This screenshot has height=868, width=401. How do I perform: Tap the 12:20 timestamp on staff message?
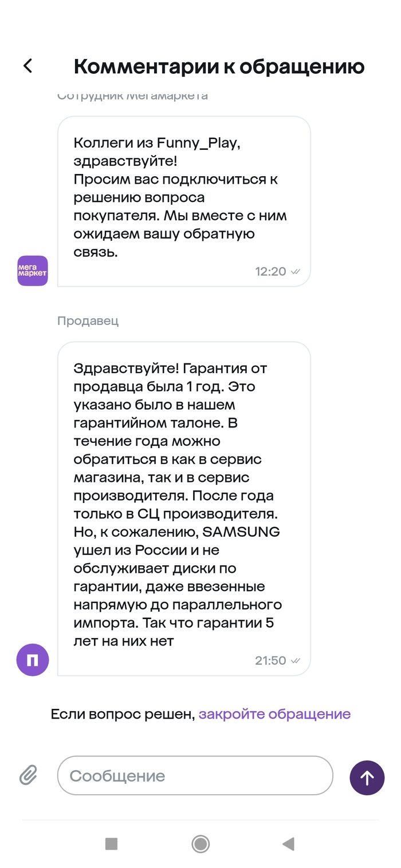tap(269, 272)
